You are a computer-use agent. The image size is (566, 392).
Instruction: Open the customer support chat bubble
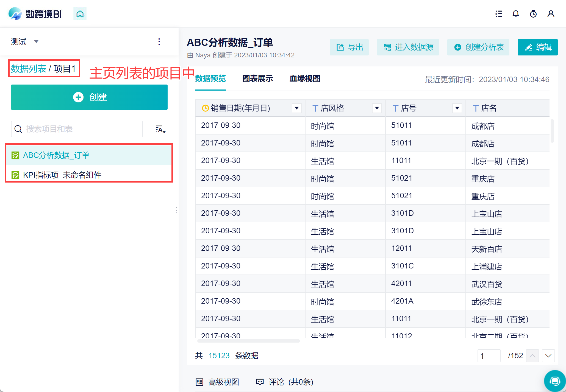[x=555, y=381]
